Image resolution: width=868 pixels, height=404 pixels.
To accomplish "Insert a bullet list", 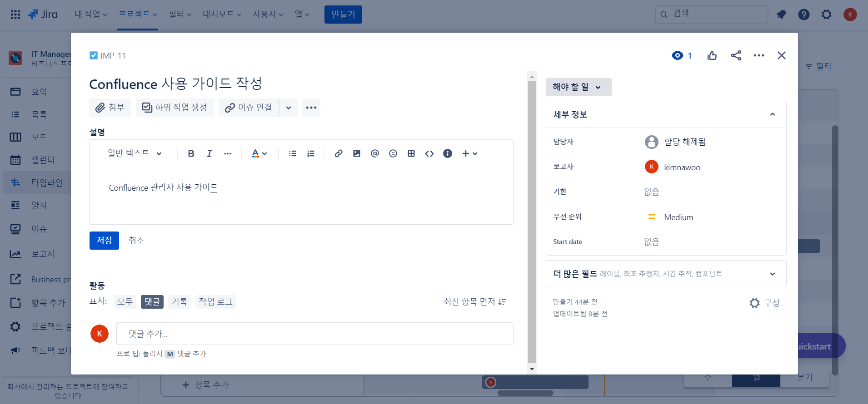I will 293,153.
